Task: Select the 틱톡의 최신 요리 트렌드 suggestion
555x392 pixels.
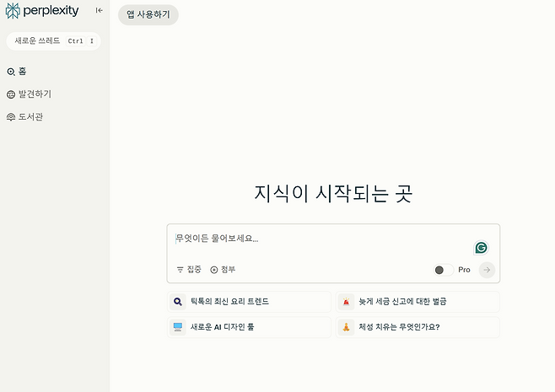Action: 249,302
